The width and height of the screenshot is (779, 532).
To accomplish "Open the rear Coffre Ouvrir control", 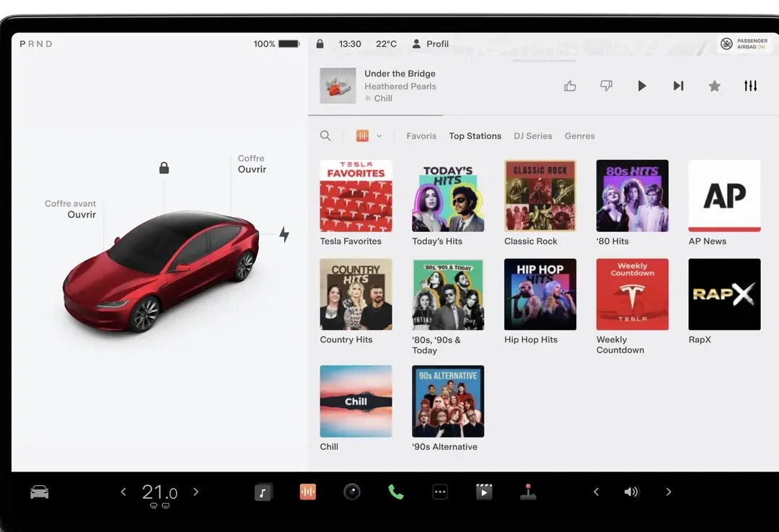I will point(252,164).
